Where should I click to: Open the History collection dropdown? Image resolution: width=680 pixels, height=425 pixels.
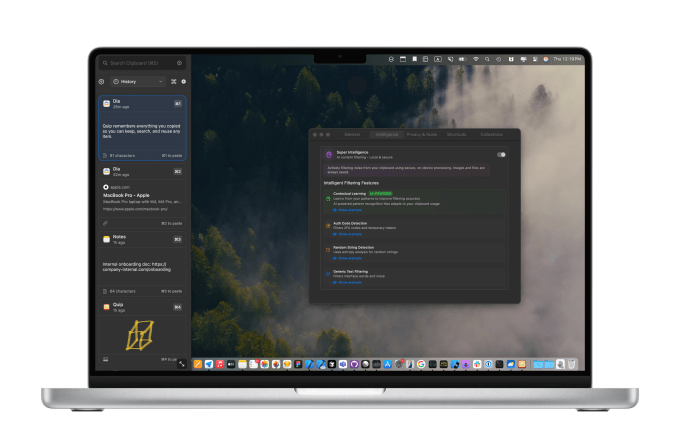click(x=138, y=82)
